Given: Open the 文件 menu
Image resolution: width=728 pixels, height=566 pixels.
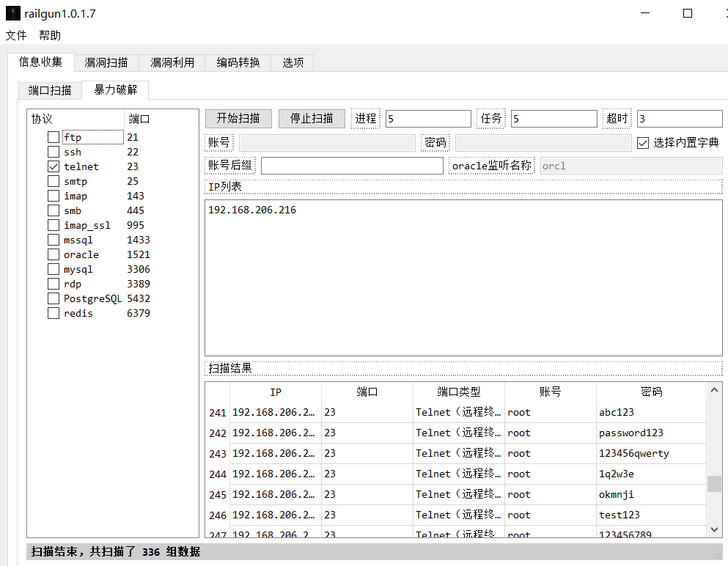Looking at the screenshot, I should 16,34.
